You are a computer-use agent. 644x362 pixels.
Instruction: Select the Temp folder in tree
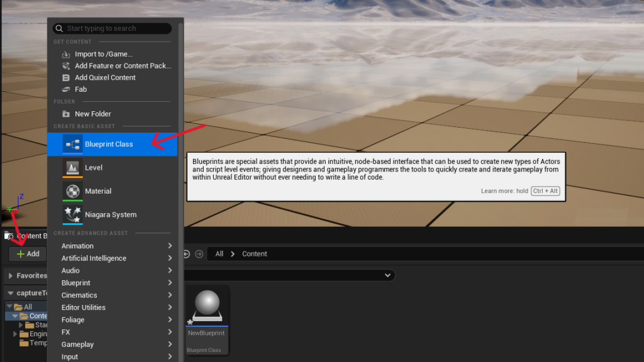tap(33, 343)
